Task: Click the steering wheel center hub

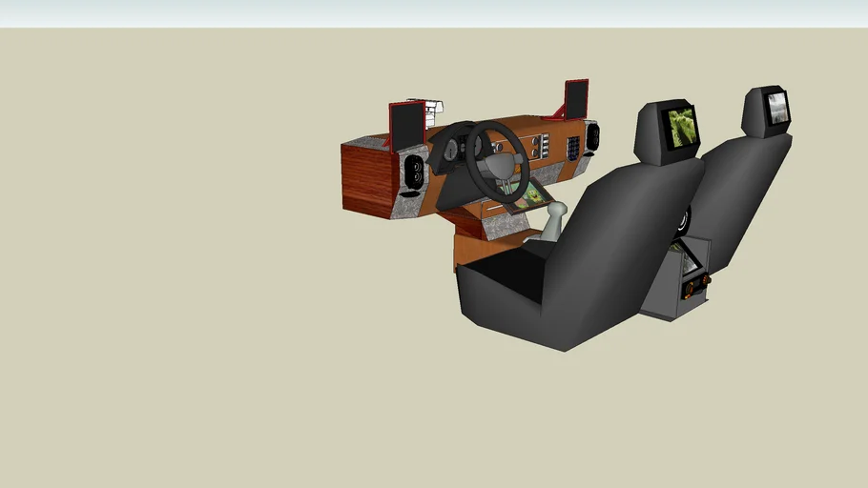Action: pyautogui.click(x=498, y=167)
